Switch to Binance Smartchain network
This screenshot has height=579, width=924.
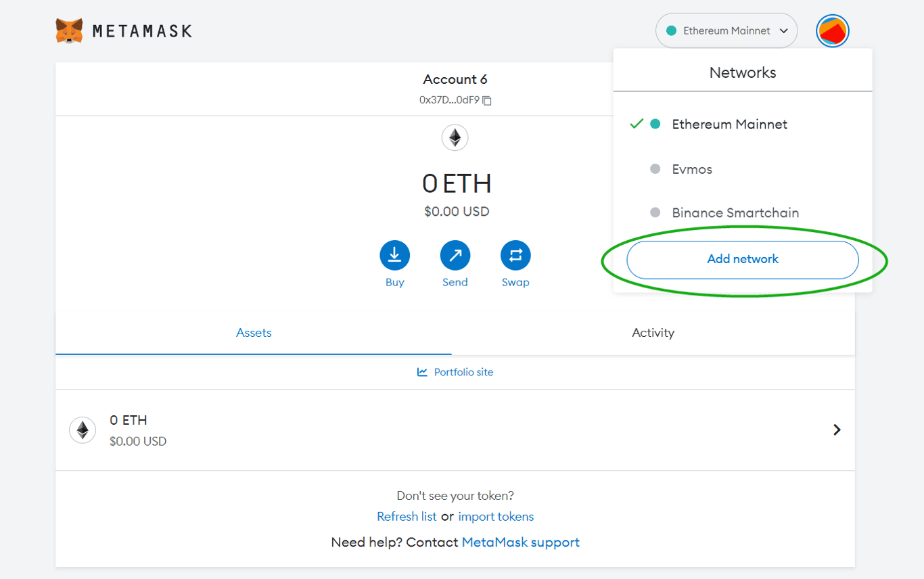[743, 212]
